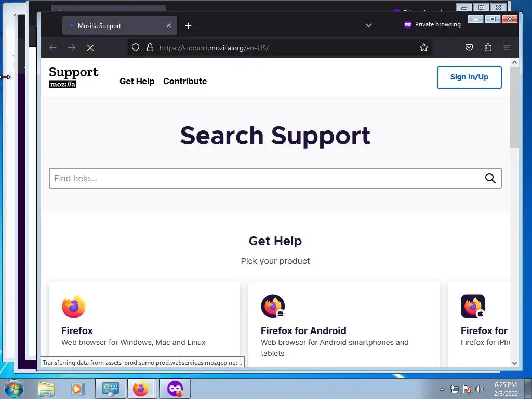Click the vertical scrollbar thumb
Screen dimensions: 532x399
[514, 107]
